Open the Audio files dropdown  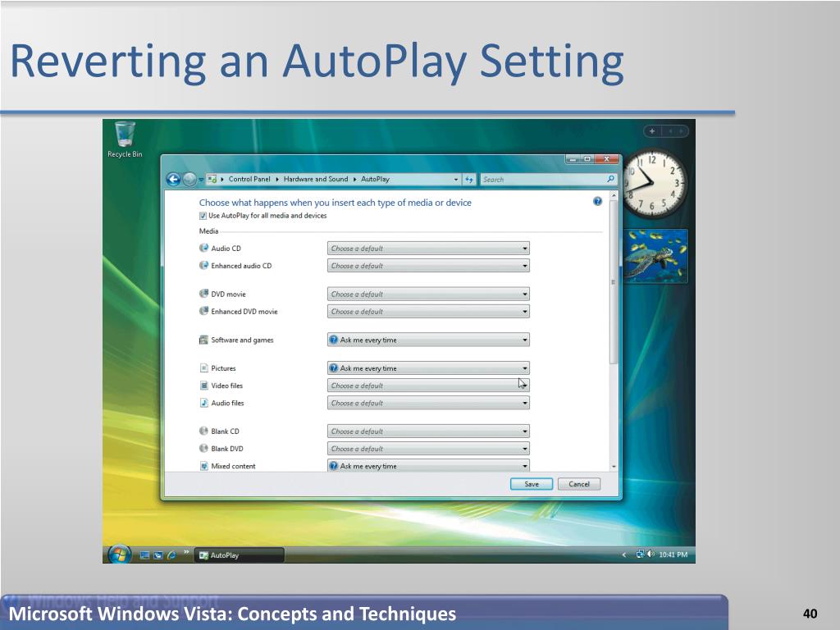[428, 403]
